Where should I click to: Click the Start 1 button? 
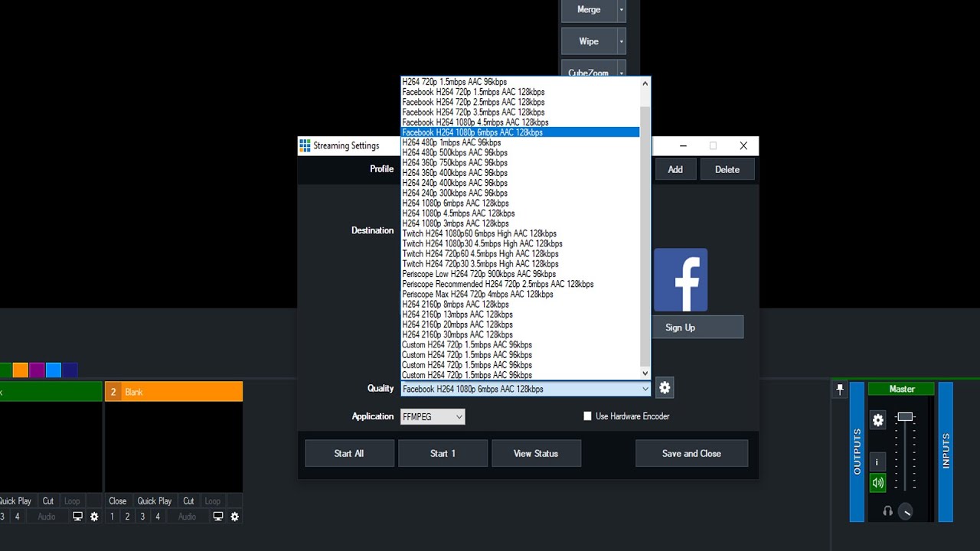(x=443, y=453)
